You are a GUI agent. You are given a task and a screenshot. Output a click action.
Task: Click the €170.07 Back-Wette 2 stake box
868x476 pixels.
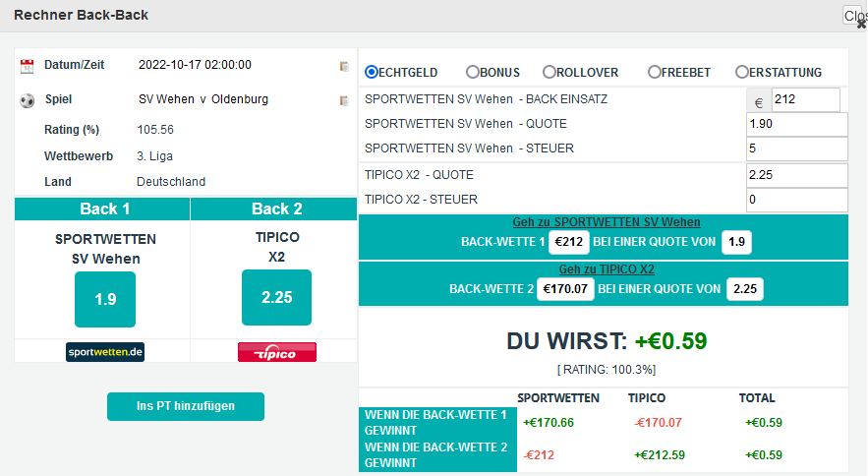coord(565,289)
